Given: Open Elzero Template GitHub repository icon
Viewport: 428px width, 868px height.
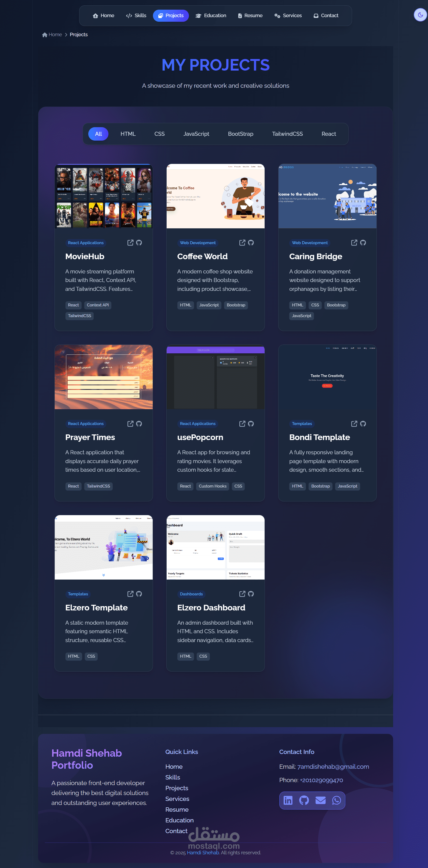Looking at the screenshot, I should 139,594.
